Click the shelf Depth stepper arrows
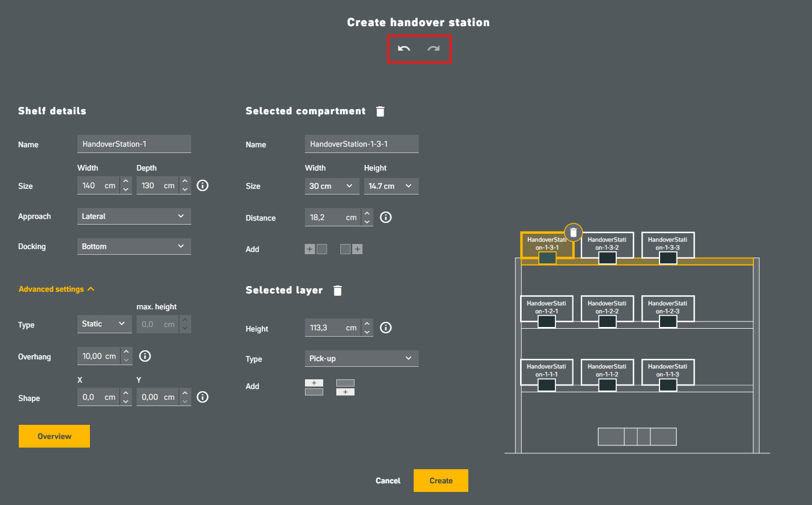 click(185, 185)
